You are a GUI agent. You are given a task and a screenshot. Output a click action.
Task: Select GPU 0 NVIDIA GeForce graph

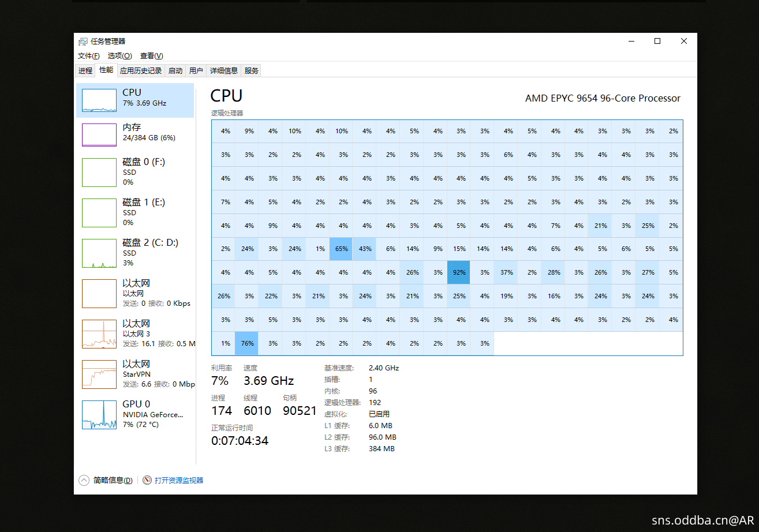[x=99, y=414]
